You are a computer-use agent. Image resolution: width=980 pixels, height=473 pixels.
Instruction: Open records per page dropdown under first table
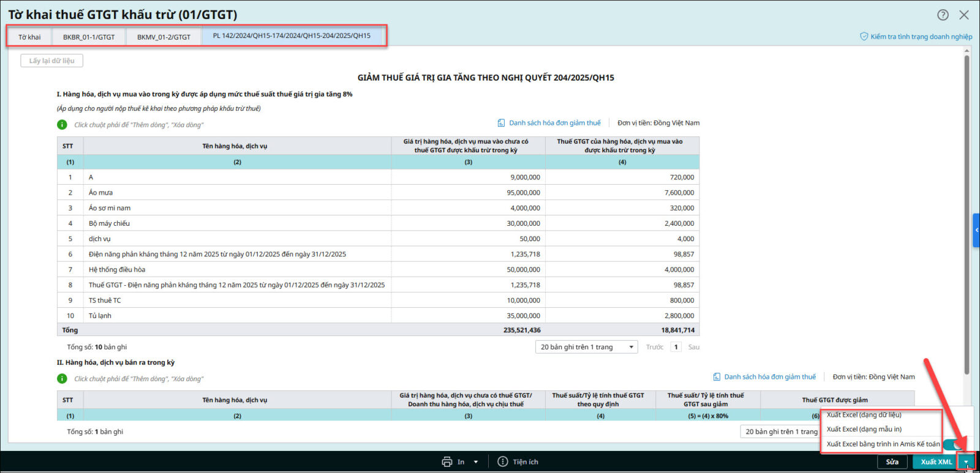pyautogui.click(x=586, y=347)
